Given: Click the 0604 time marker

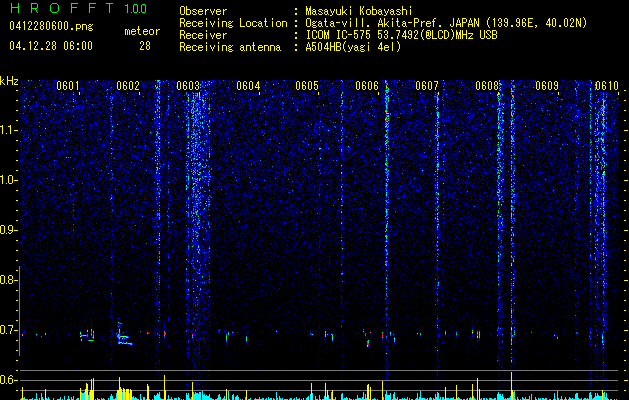Looking at the screenshot, I should click(x=248, y=86).
